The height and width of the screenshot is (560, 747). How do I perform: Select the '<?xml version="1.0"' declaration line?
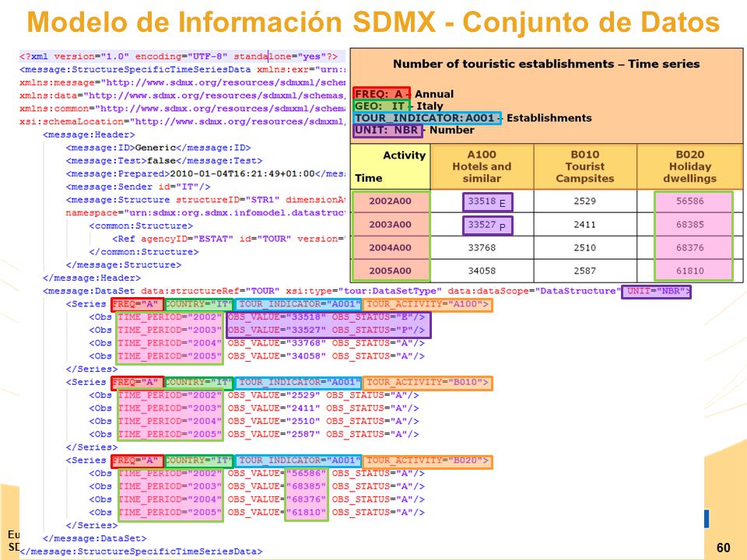[x=179, y=57]
